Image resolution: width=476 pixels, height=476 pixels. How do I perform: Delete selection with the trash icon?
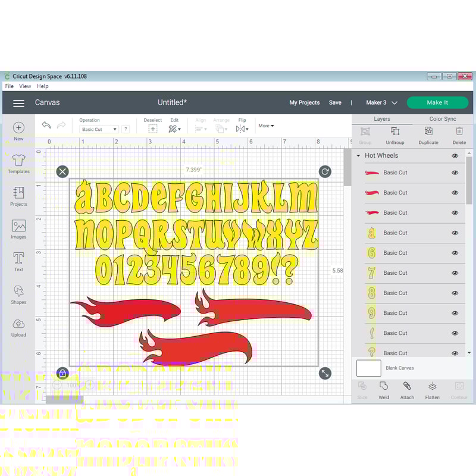tap(459, 134)
